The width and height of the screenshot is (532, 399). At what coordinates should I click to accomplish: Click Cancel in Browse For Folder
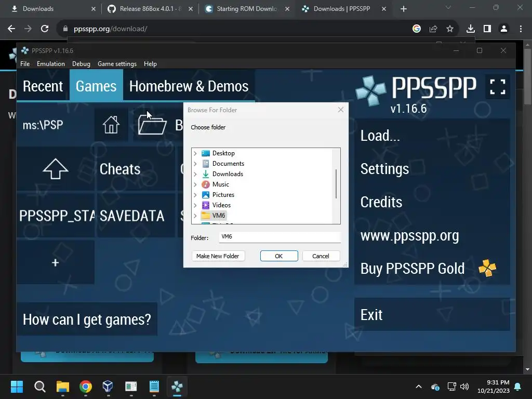321,256
